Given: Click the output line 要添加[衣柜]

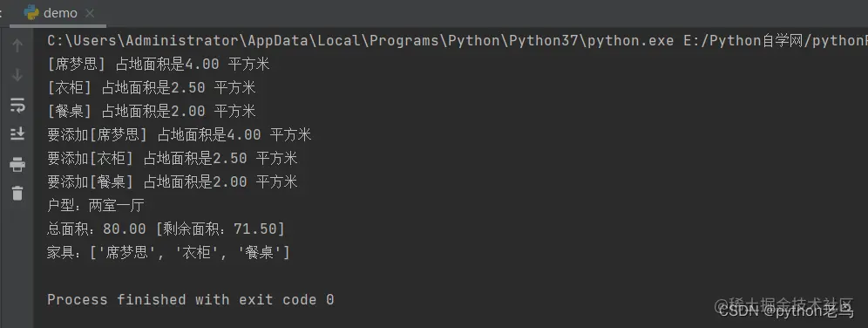Looking at the screenshot, I should pyautogui.click(x=173, y=159).
